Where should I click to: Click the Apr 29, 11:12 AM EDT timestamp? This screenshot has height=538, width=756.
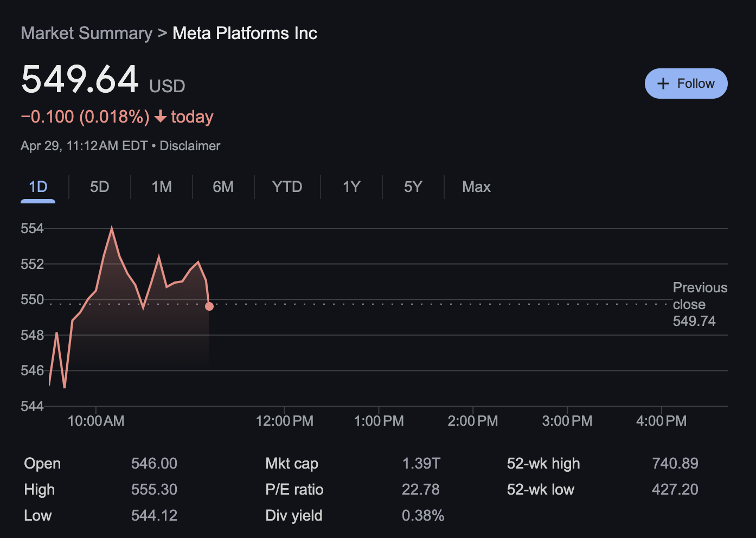84,146
